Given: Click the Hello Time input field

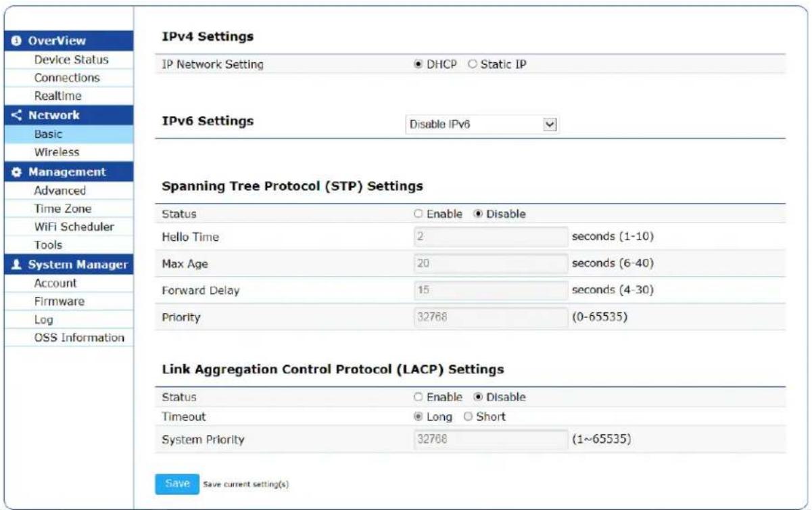Looking at the screenshot, I should point(491,237).
